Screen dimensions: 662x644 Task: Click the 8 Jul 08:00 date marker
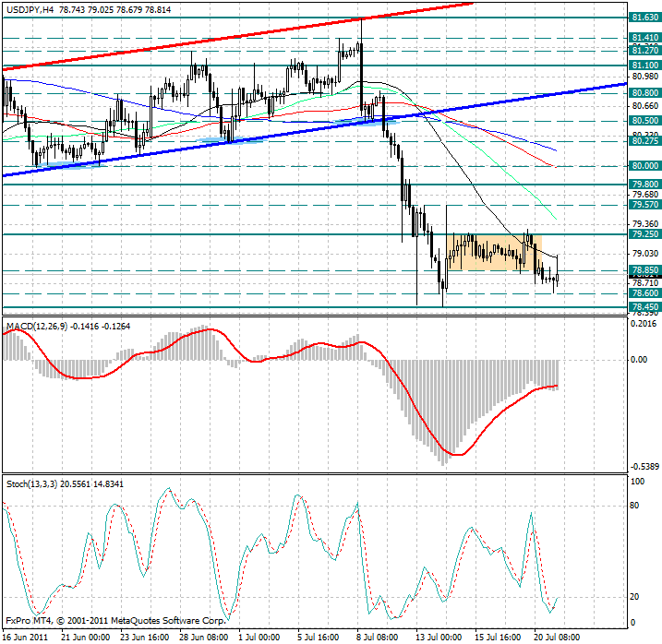click(x=379, y=637)
